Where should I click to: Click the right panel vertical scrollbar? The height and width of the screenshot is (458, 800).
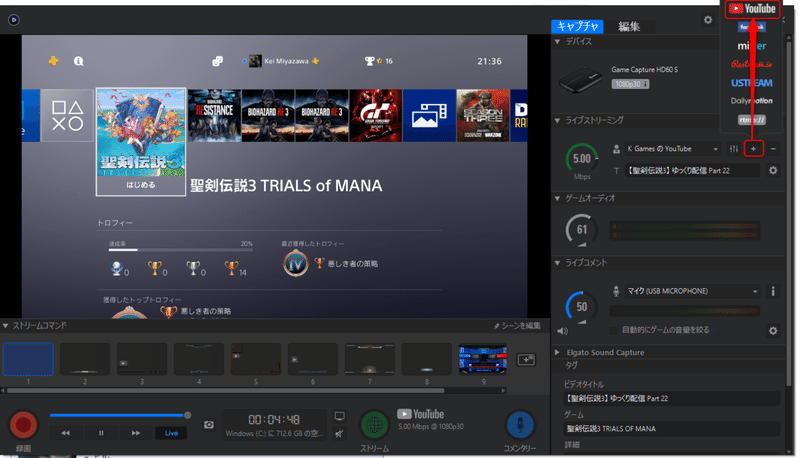point(789,214)
